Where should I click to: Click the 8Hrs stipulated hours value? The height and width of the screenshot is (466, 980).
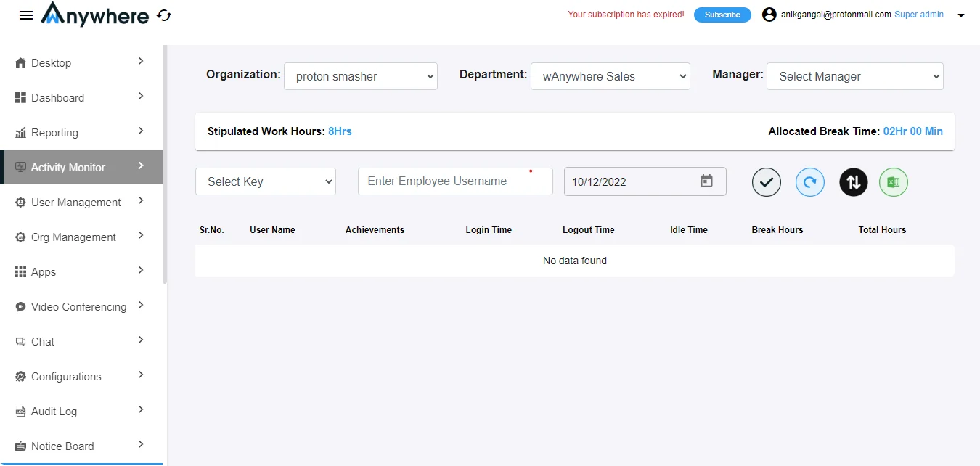point(340,131)
